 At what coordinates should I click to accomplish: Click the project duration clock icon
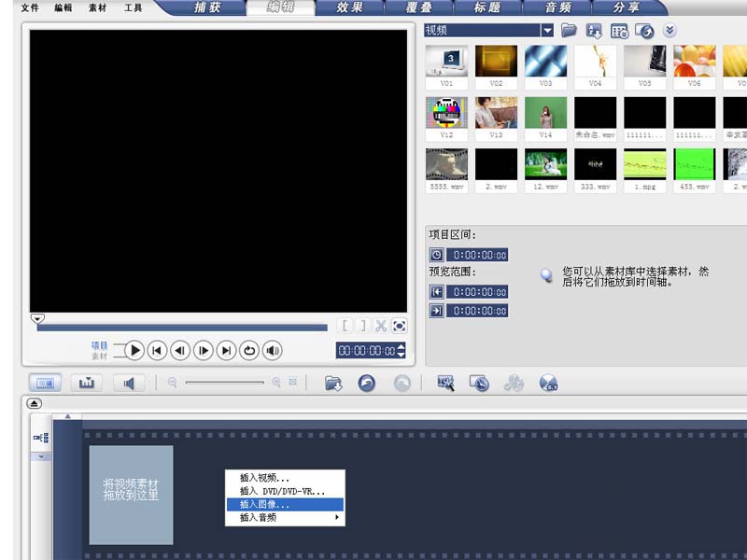tap(436, 255)
